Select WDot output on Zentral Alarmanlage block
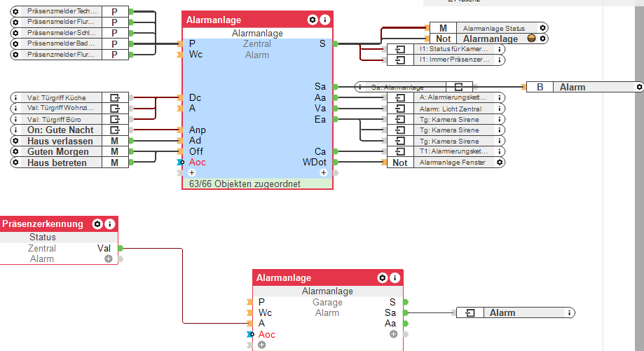Screen dimensions: 644x351 tap(315, 162)
